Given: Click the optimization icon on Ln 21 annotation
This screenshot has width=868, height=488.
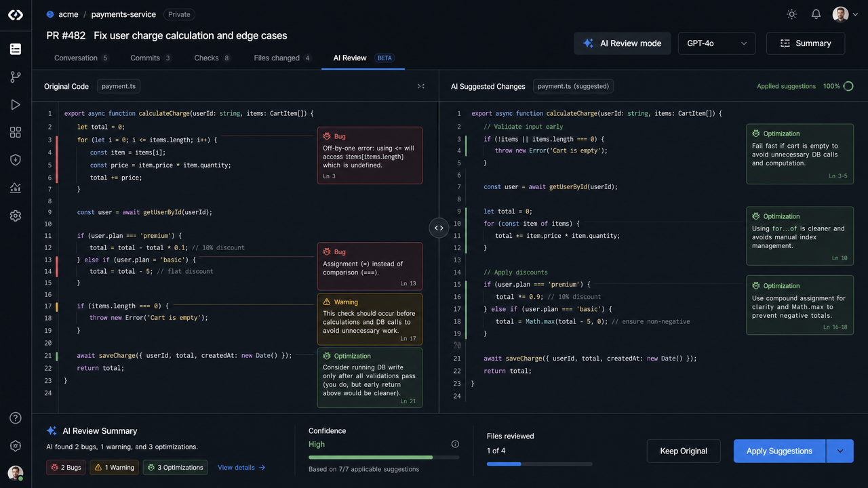Looking at the screenshot, I should pyautogui.click(x=327, y=356).
